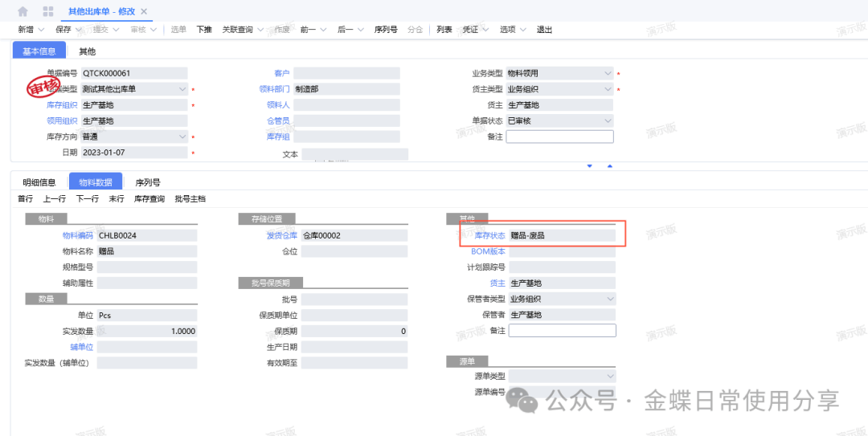Viewport: 868px width, 436px height.
Task: Expand the 业务类型 combo box
Action: [x=608, y=73]
